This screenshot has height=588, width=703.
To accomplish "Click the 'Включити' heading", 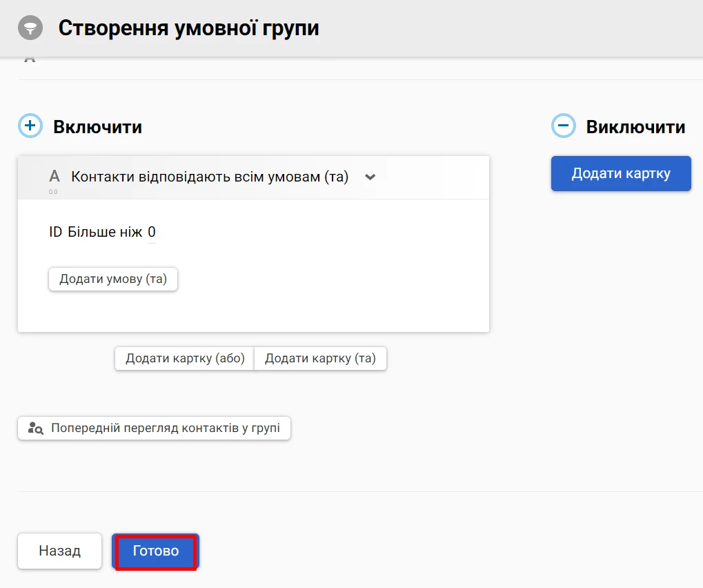I will pyautogui.click(x=98, y=127).
